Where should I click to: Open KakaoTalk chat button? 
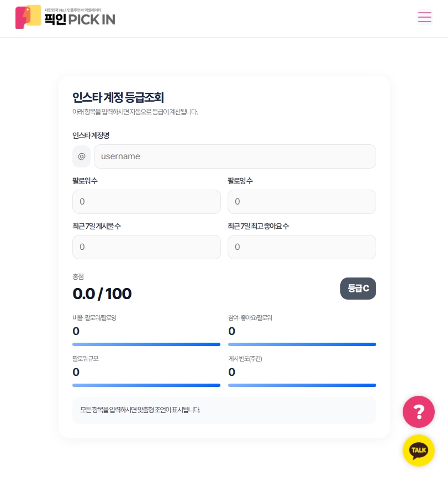point(419,451)
